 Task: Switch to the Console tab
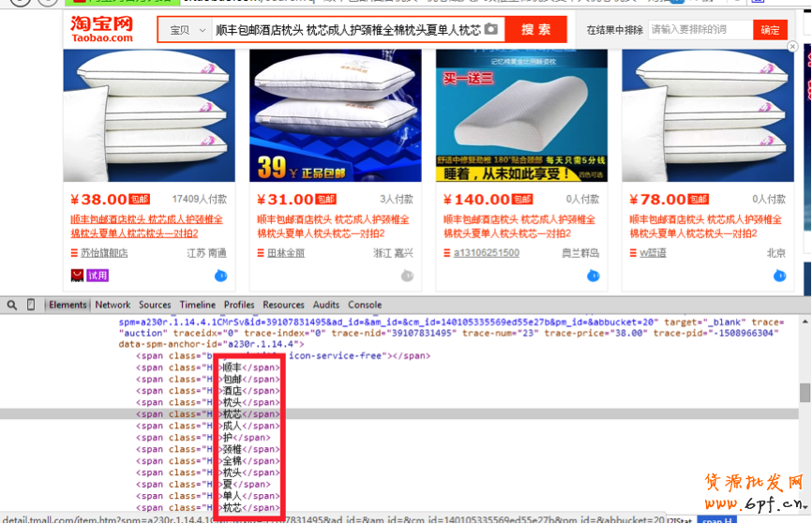tap(365, 305)
